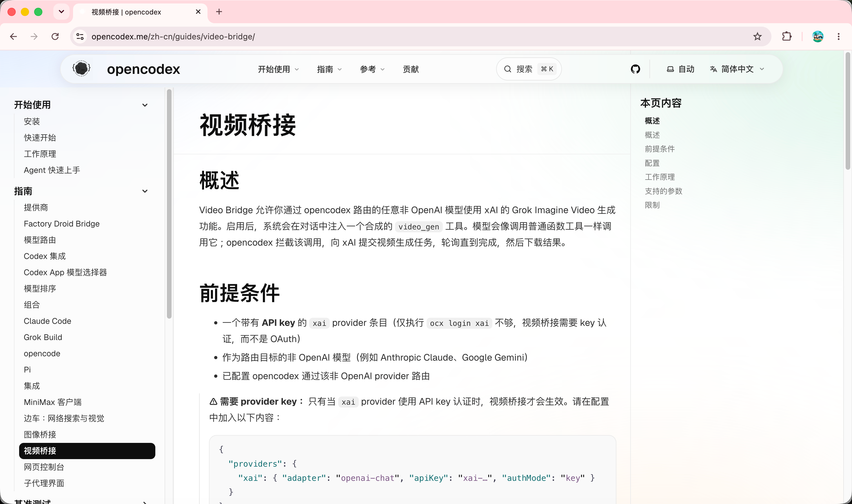
Task: Open the Pi guide
Action: pos(27,370)
